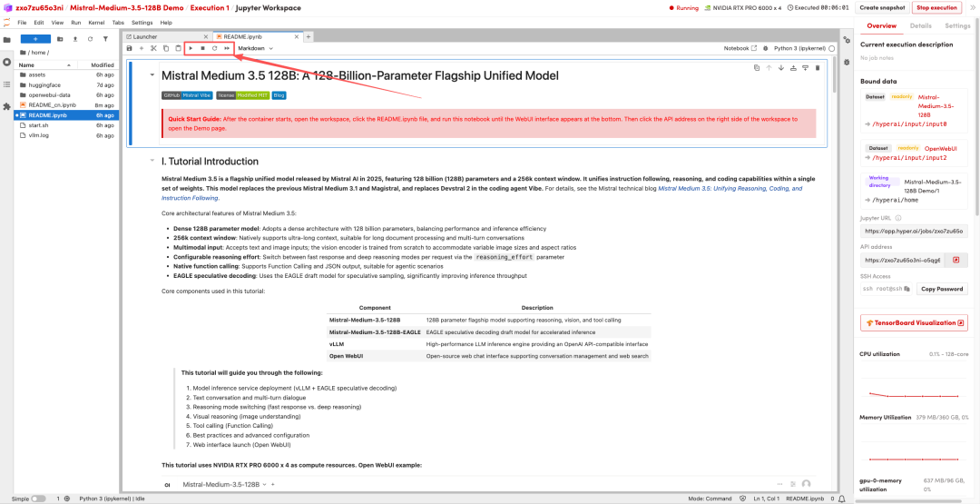Click the Copy Password button
The image size is (980, 504).
942,289
